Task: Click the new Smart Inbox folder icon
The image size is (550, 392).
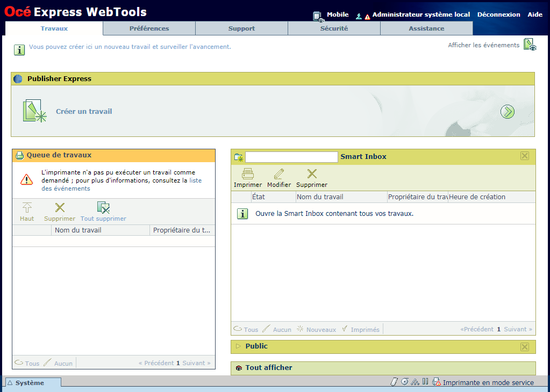Action: click(x=239, y=157)
